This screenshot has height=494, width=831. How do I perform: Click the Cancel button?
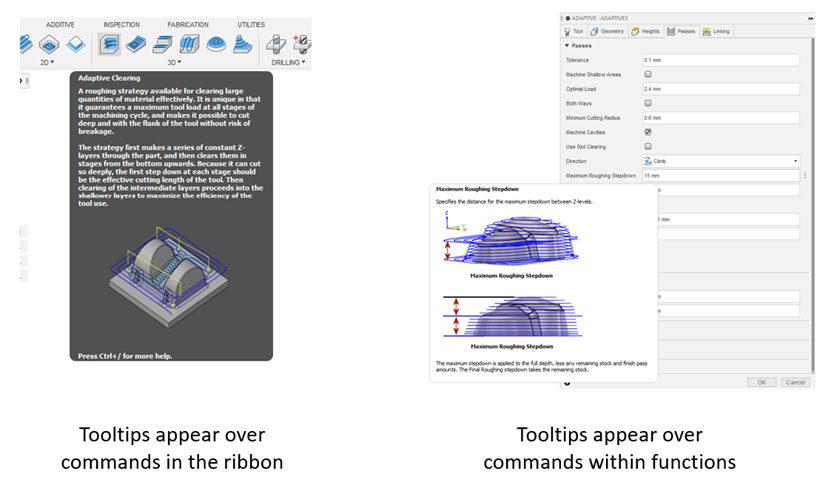795,382
